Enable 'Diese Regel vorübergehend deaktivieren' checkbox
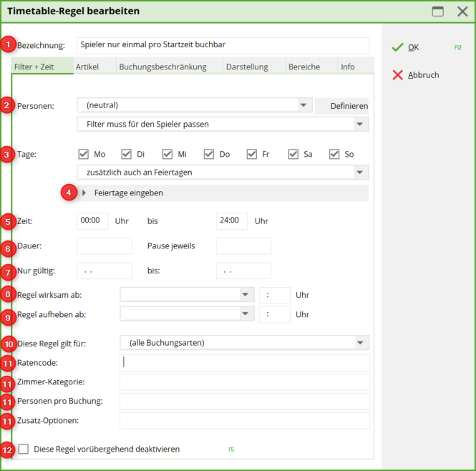The image size is (476, 471). (x=24, y=450)
